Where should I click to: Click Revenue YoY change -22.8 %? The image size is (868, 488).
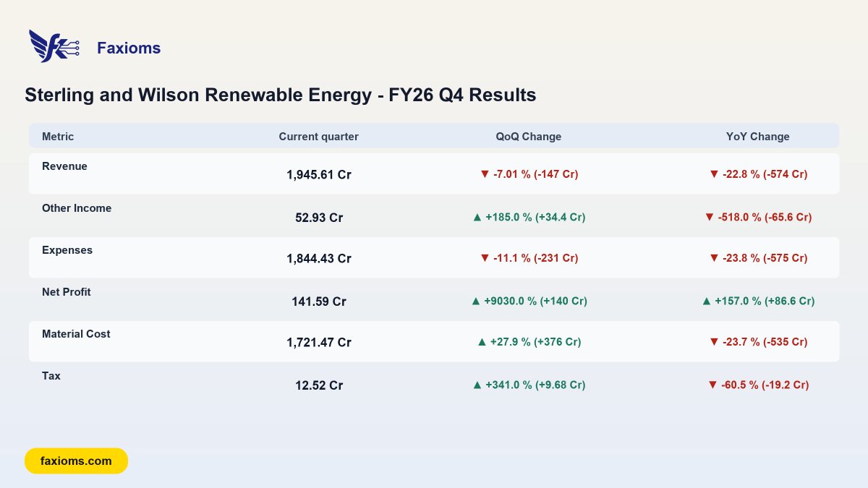pos(758,174)
